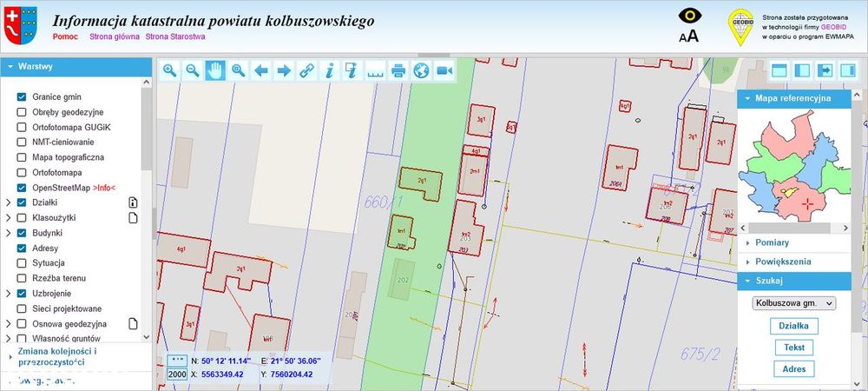
Task: Click the reference map county thumbnail
Action: pyautogui.click(x=794, y=165)
